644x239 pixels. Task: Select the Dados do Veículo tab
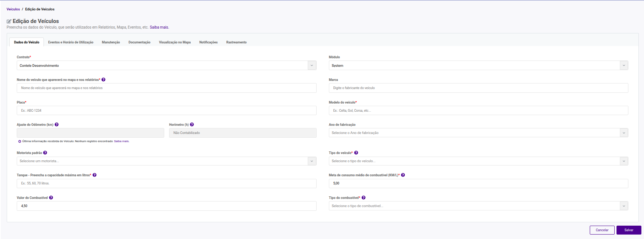click(27, 42)
